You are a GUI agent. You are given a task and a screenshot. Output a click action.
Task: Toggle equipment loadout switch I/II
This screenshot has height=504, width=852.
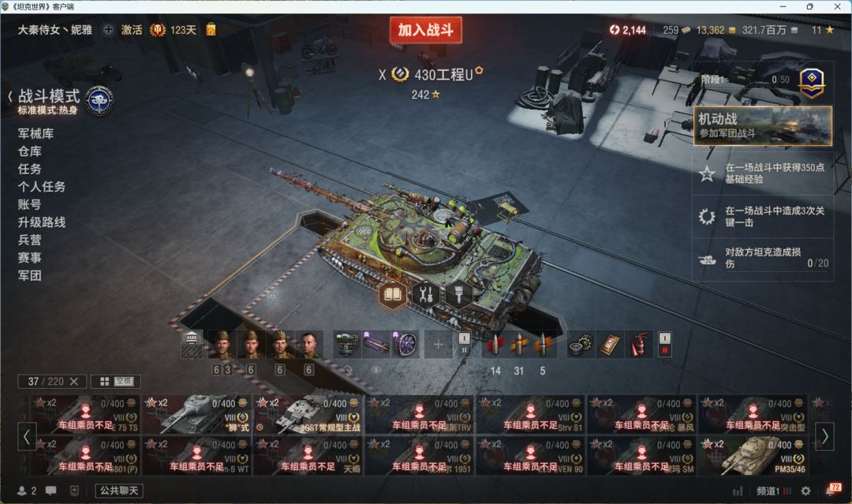tap(464, 345)
